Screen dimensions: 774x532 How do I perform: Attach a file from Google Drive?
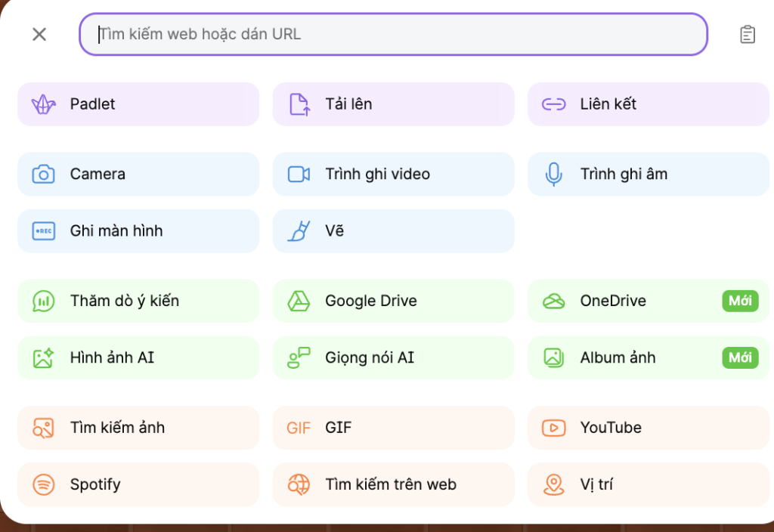click(x=393, y=302)
